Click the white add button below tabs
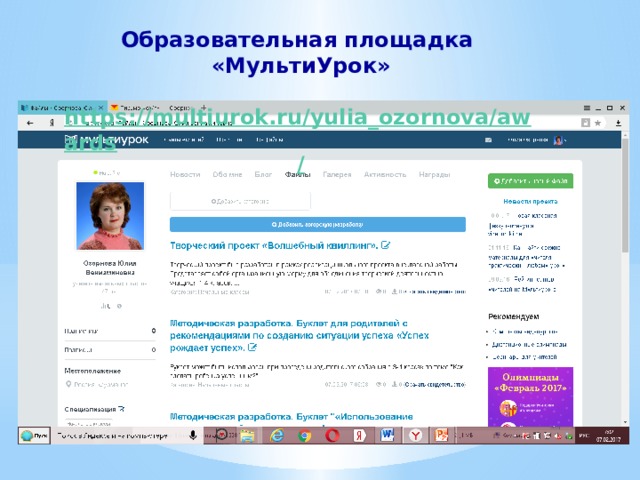 click(240, 201)
